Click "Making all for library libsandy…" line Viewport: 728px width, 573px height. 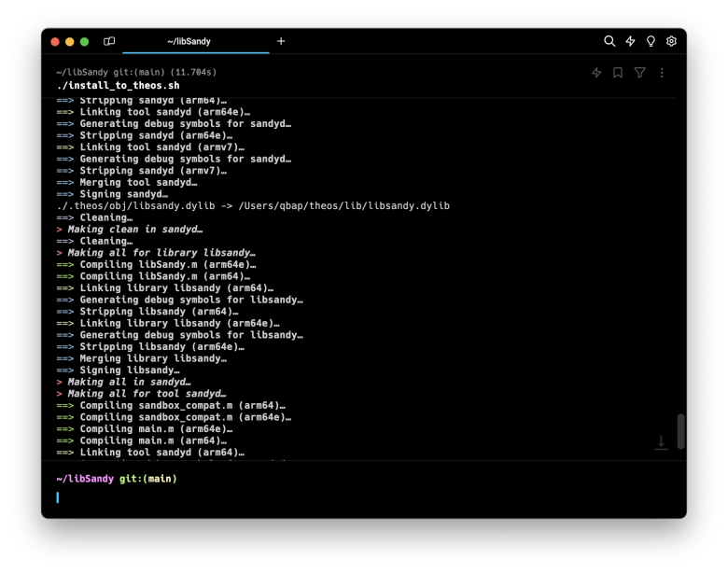click(156, 253)
